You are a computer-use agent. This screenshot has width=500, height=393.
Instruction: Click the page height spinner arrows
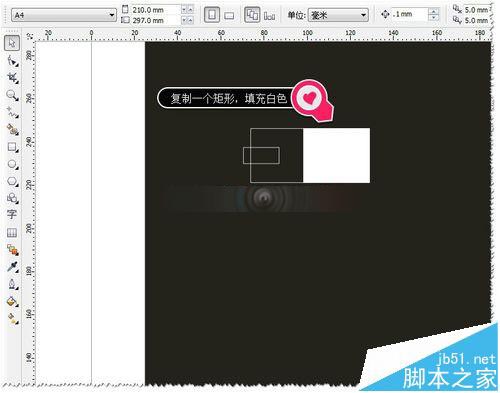coord(187,20)
